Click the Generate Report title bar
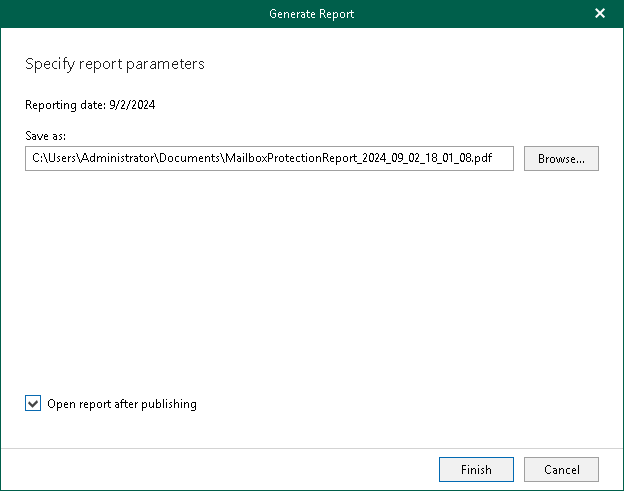Image resolution: width=624 pixels, height=491 pixels. [x=312, y=14]
